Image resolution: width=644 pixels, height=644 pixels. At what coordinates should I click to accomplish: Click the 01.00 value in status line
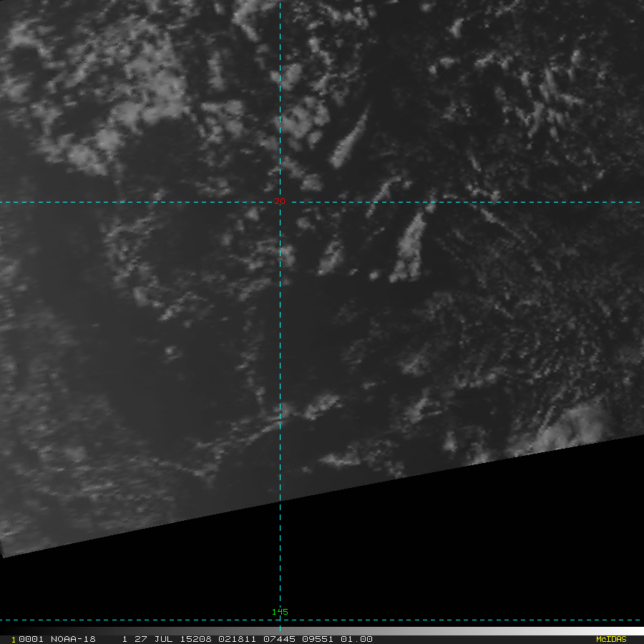(357, 639)
